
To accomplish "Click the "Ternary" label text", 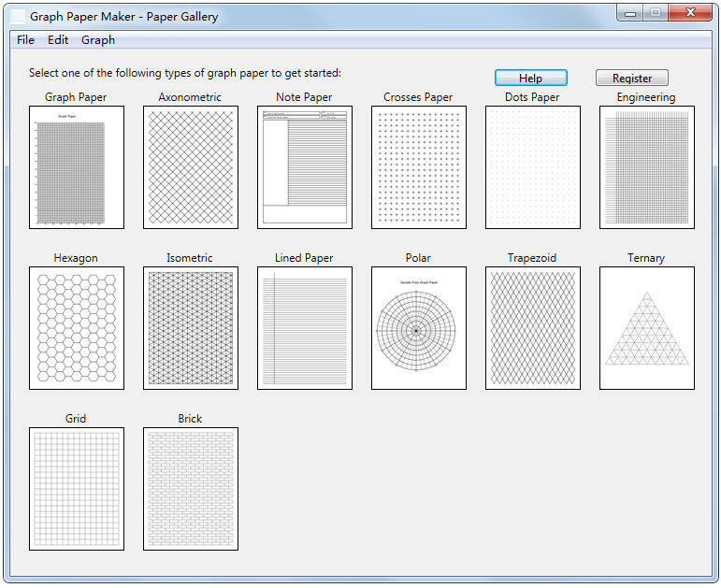I will point(646,258).
